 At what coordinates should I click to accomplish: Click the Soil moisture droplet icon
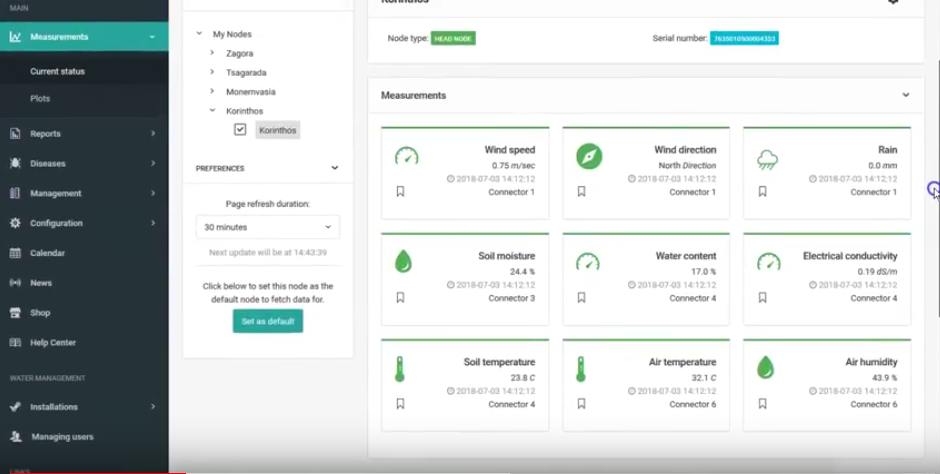pos(403,262)
